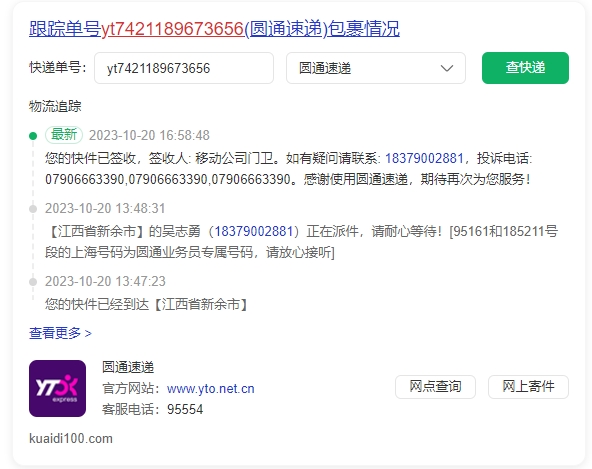Click the dropdown chevron arrow icon
Image resolution: width=592 pixels, height=469 pixels.
click(447, 68)
